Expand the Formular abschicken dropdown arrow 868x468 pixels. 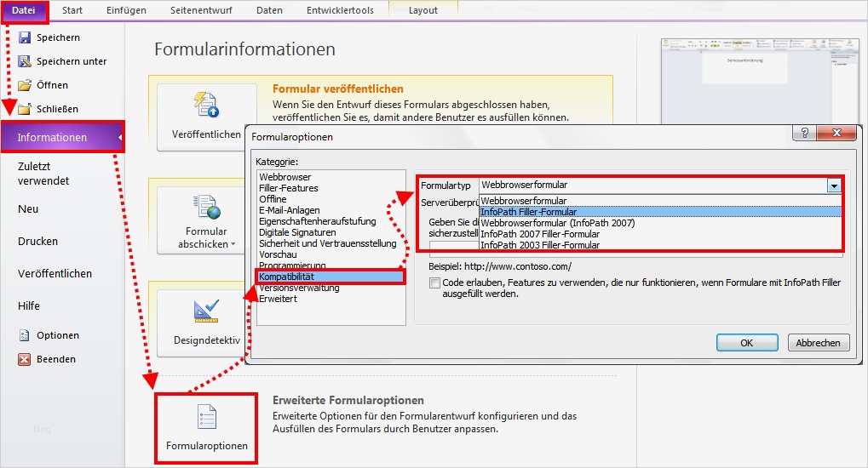233,244
